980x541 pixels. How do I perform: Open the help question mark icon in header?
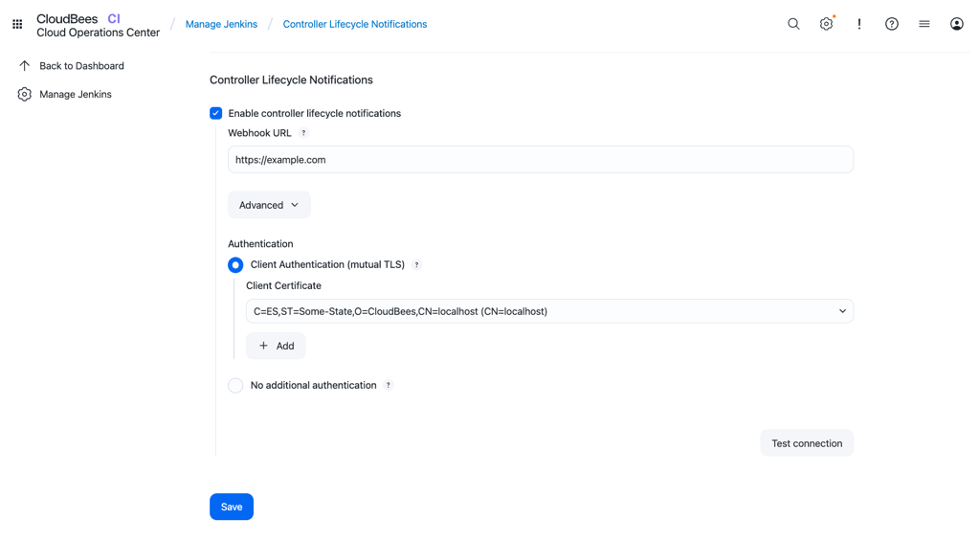892,24
